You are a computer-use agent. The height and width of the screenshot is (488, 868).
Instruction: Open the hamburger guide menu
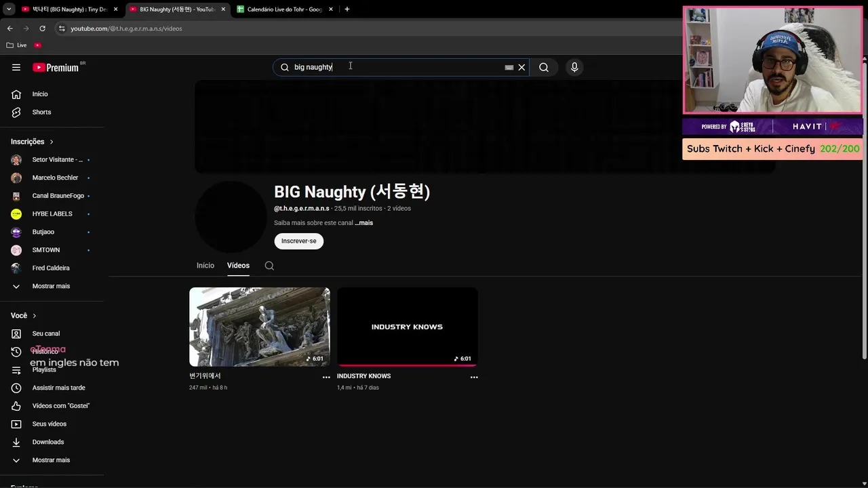[16, 67]
